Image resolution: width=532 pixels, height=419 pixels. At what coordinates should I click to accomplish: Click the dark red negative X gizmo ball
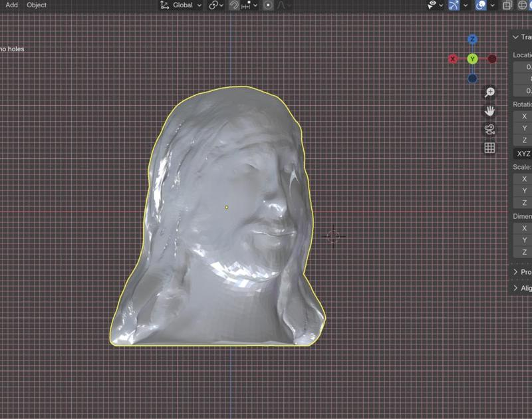pyautogui.click(x=492, y=59)
